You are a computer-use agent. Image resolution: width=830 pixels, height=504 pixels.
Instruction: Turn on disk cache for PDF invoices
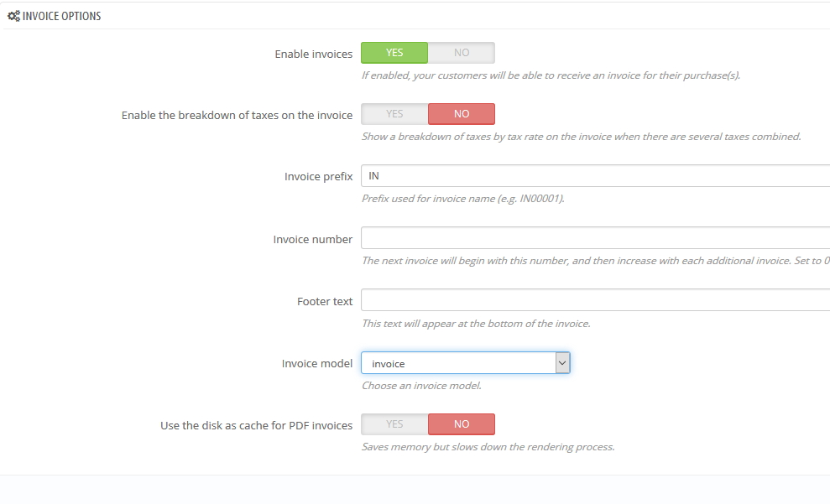(x=394, y=424)
